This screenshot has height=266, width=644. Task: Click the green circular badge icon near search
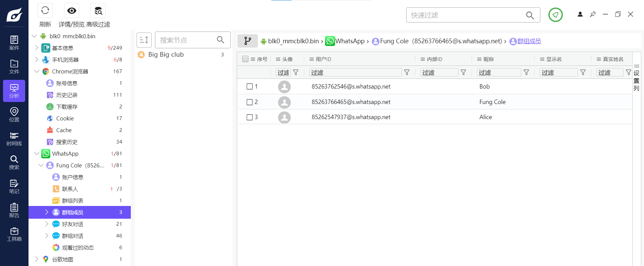555,15
